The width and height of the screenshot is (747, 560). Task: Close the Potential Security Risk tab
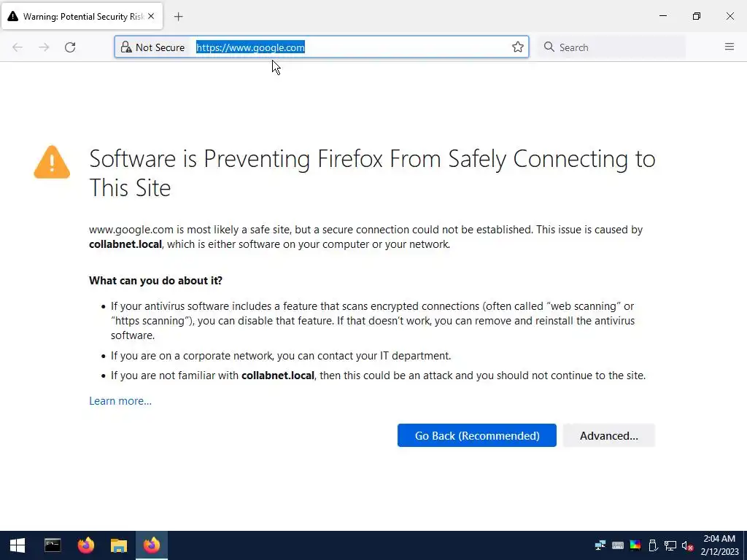[x=151, y=16]
